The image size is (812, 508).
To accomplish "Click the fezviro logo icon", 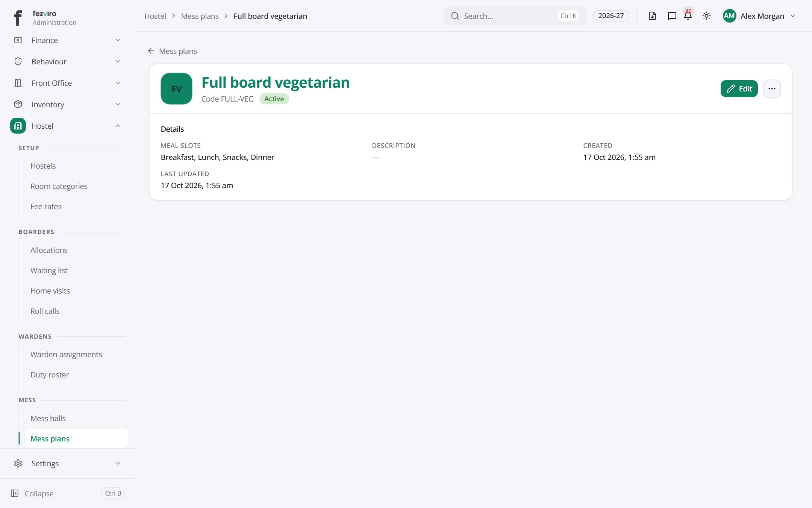I will [x=18, y=18].
